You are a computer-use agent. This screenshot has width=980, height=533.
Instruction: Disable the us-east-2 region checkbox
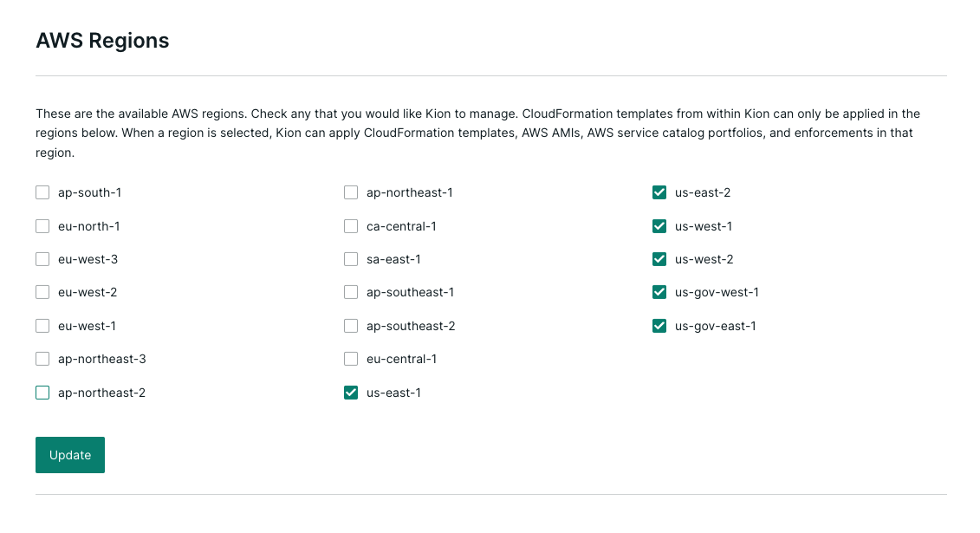tap(659, 192)
